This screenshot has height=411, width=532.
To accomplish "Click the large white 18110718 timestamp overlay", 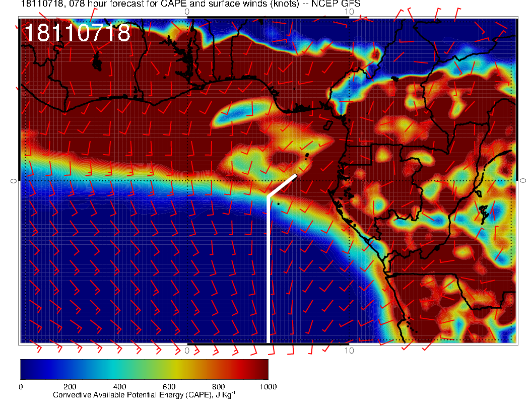I will pos(77,33).
